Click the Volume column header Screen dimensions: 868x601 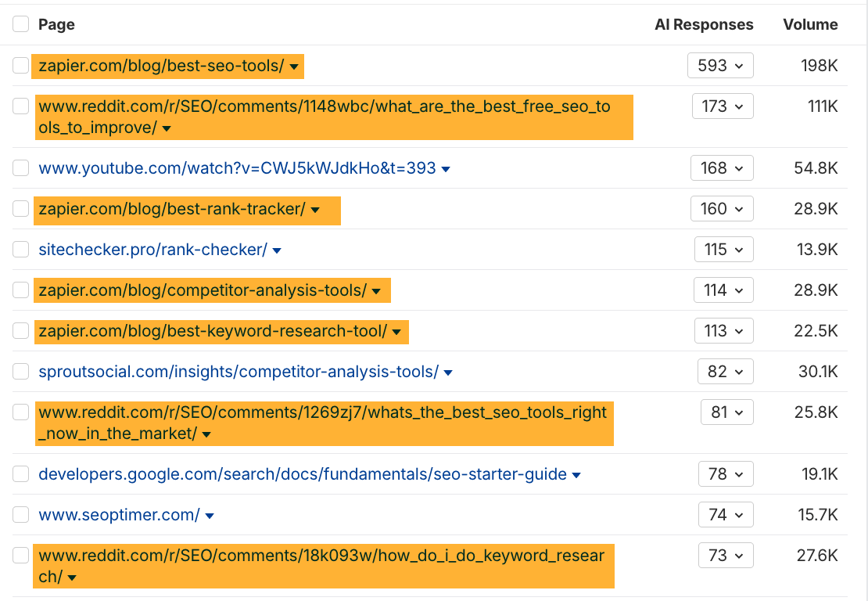[810, 24]
